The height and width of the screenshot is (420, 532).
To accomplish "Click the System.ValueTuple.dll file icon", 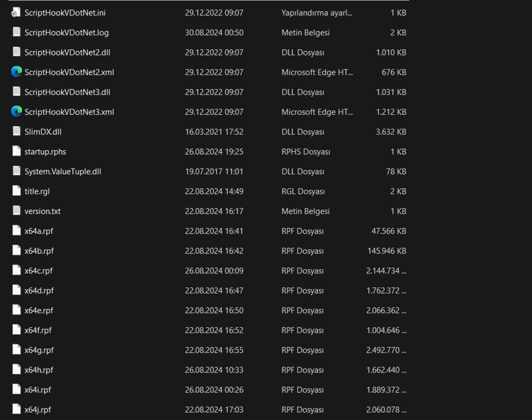I will tap(16, 171).
